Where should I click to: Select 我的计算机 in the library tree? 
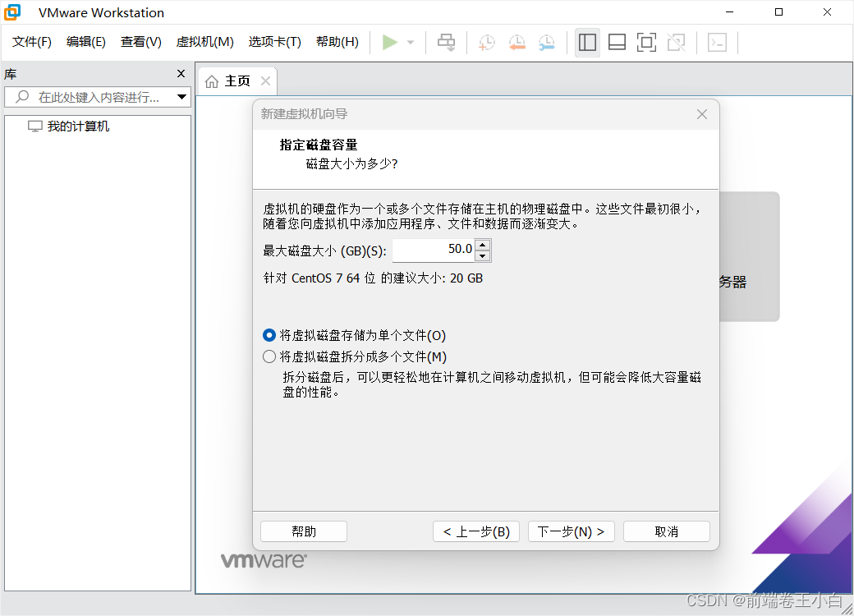click(78, 126)
